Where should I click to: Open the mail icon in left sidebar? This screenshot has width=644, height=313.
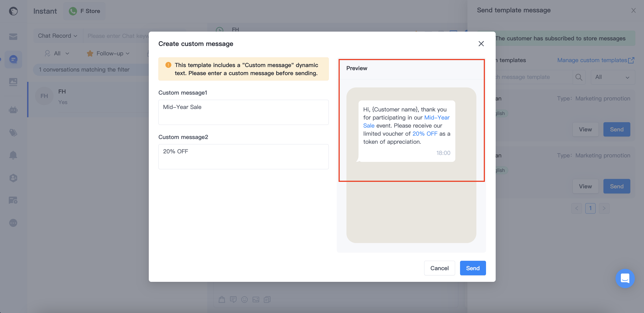(x=13, y=37)
